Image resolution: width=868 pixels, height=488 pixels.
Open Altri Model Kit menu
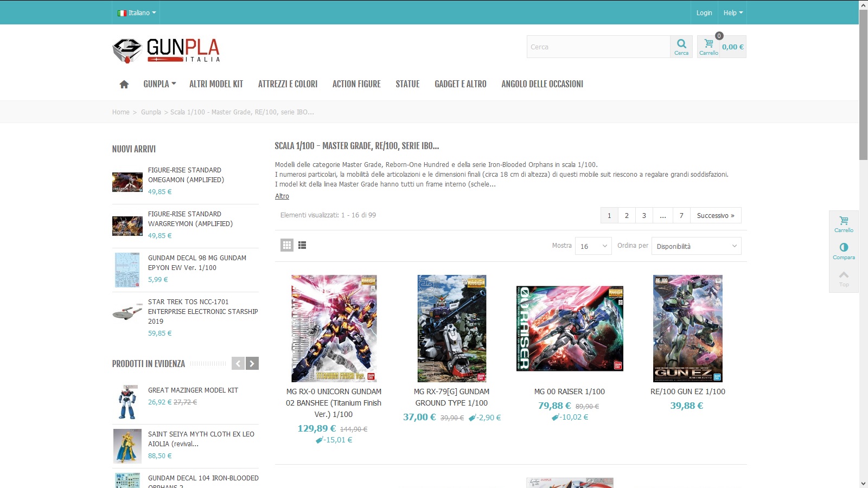[216, 84]
